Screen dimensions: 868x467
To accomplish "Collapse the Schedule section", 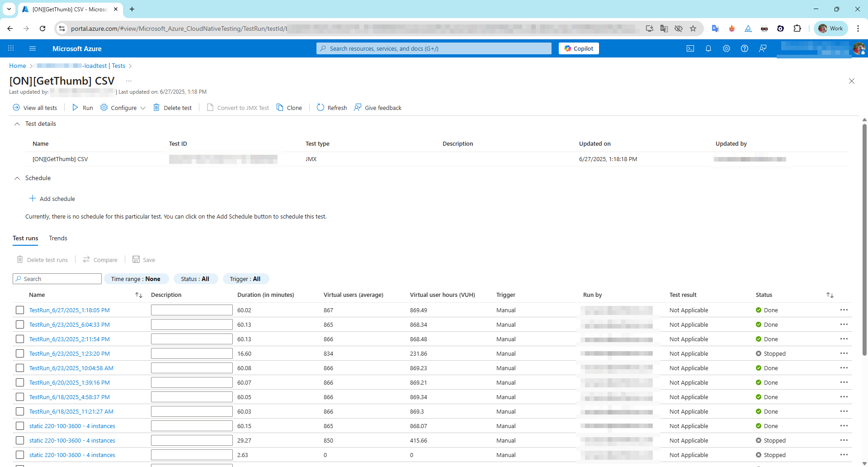I will [17, 178].
